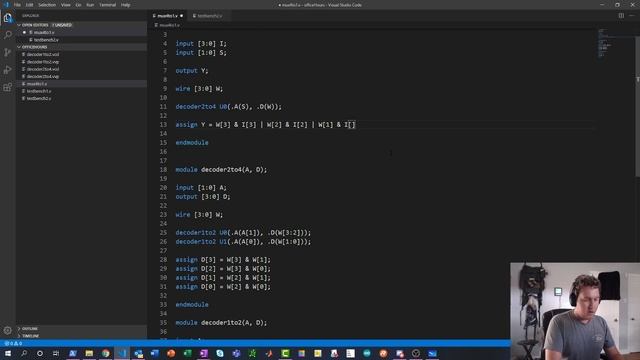
Task: Open Task View on the taskbar
Action: (56, 353)
